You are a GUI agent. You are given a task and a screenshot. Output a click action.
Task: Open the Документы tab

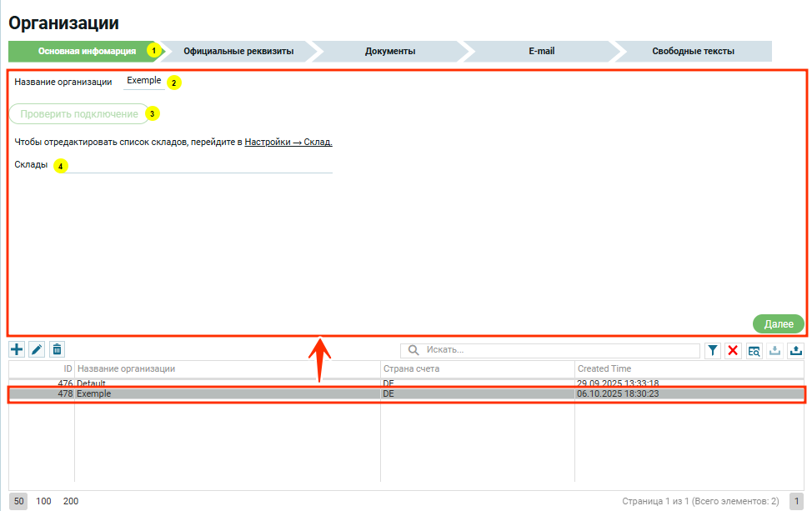pyautogui.click(x=390, y=51)
